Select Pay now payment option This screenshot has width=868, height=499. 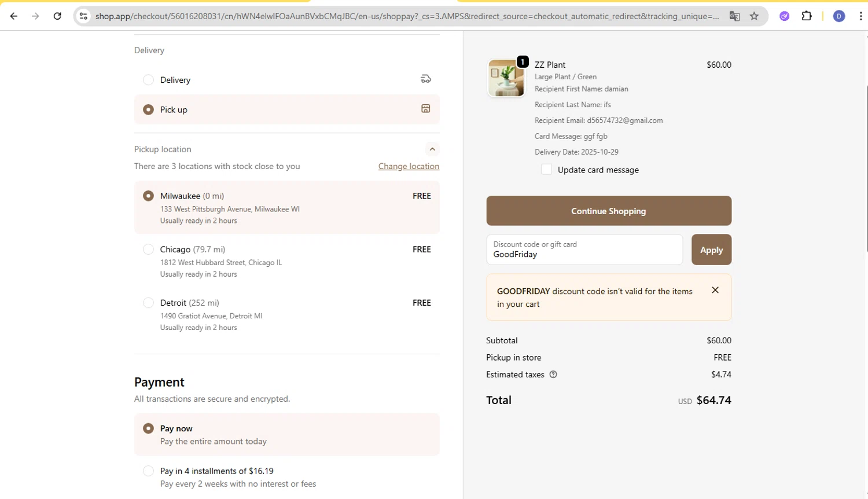tap(149, 428)
